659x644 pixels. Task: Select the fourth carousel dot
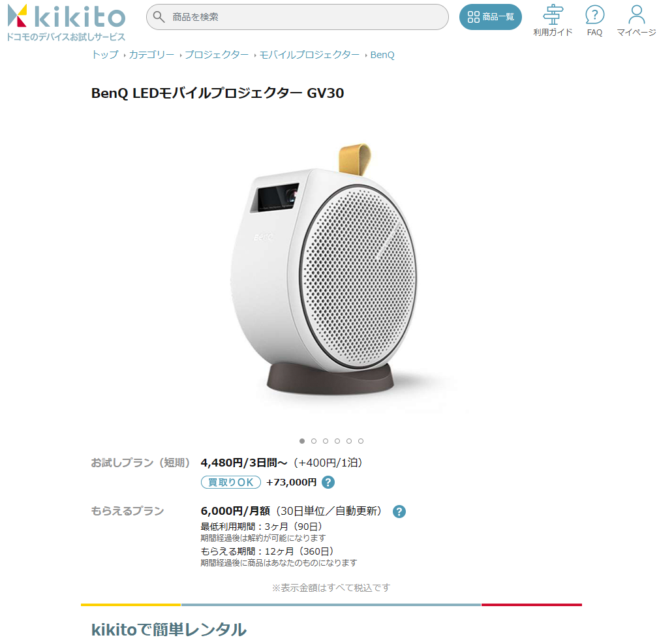coord(337,441)
